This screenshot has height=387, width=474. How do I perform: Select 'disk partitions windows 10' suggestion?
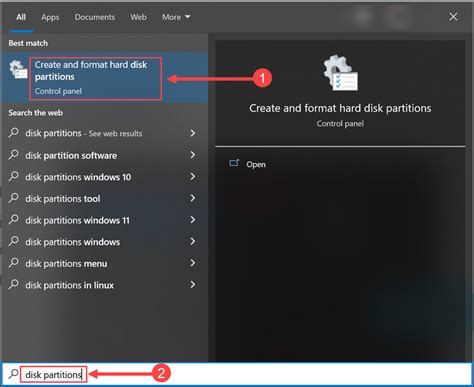(105, 177)
